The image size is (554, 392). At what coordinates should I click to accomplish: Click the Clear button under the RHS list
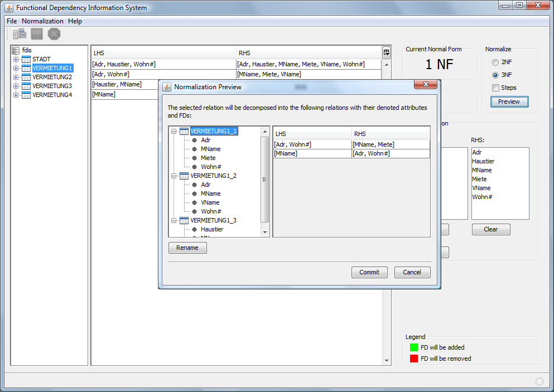[491, 230]
